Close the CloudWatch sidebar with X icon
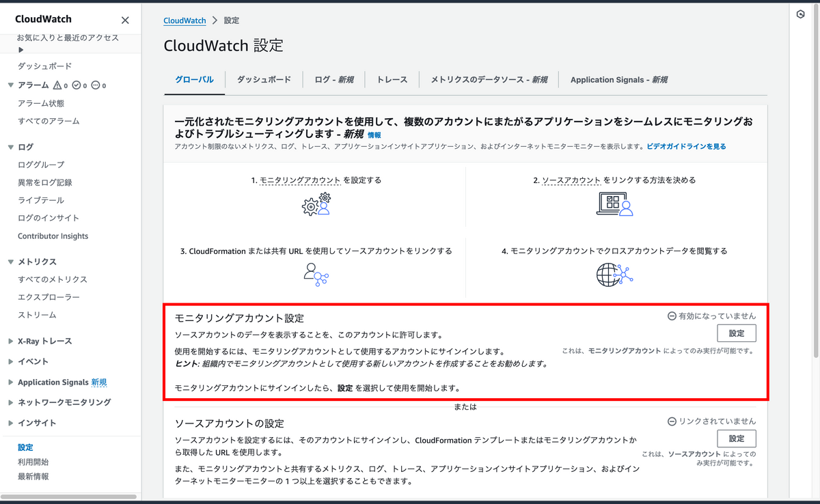 124,20
